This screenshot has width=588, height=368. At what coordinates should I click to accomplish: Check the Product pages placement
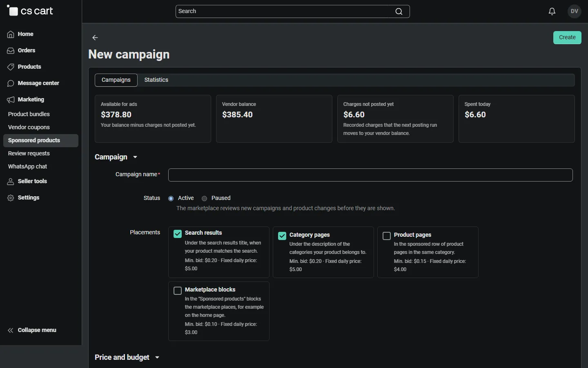coord(387,236)
